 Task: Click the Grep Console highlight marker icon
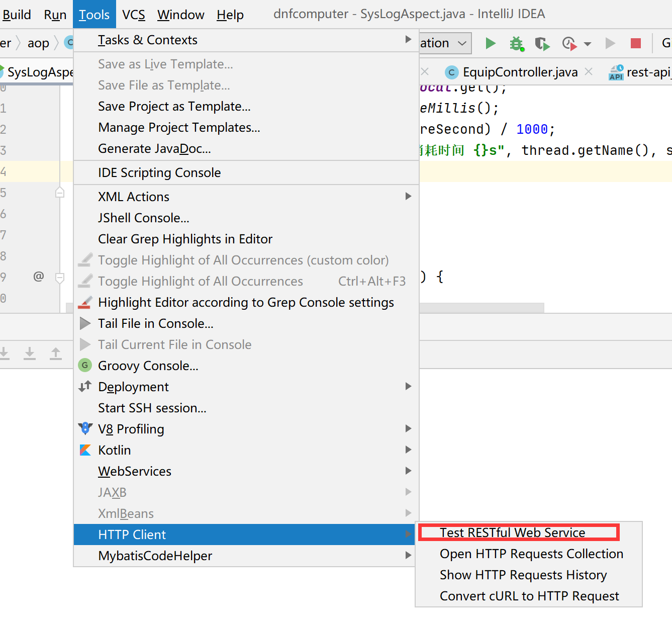pos(85,303)
